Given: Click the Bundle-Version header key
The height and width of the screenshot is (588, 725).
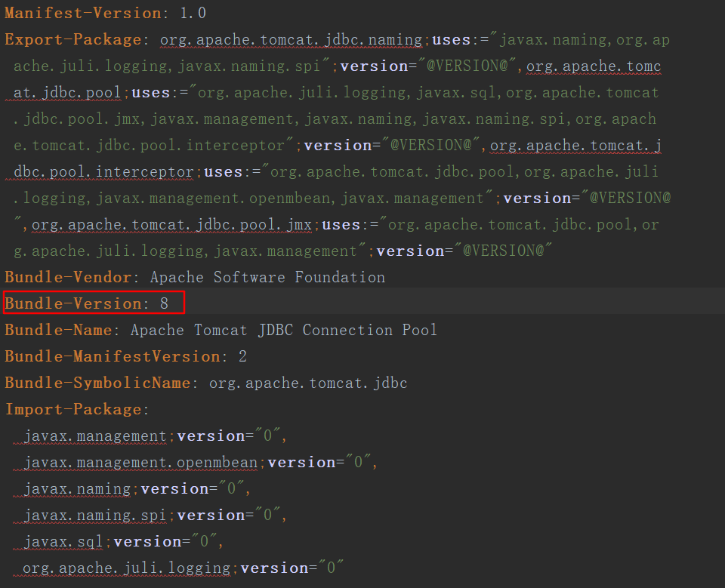Looking at the screenshot, I should coord(73,303).
